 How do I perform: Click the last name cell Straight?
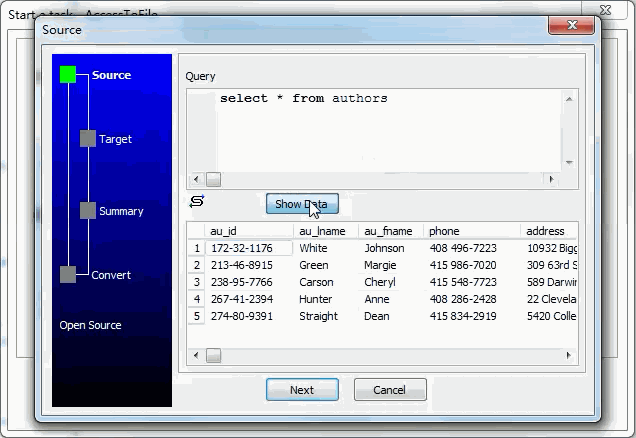[326, 316]
